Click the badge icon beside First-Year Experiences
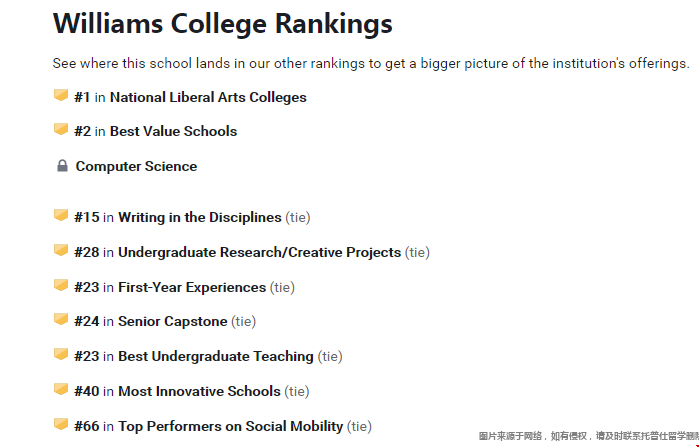The image size is (699, 447). 61,285
